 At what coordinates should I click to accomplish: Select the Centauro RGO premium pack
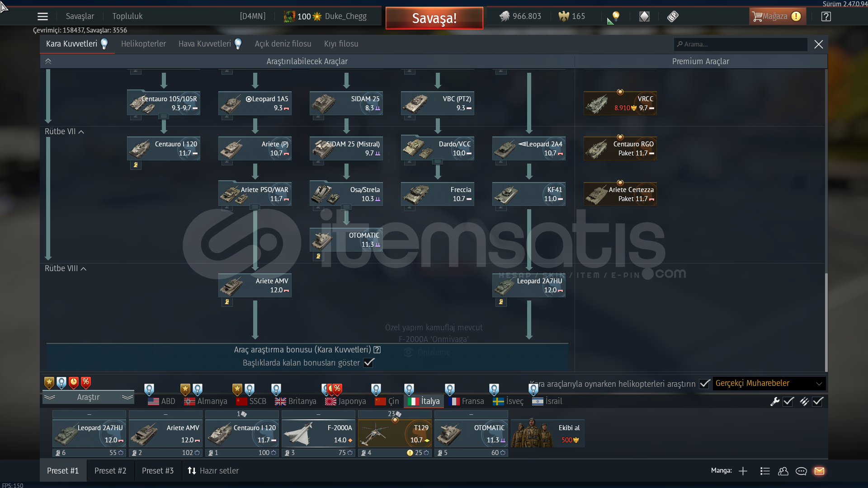coord(620,149)
